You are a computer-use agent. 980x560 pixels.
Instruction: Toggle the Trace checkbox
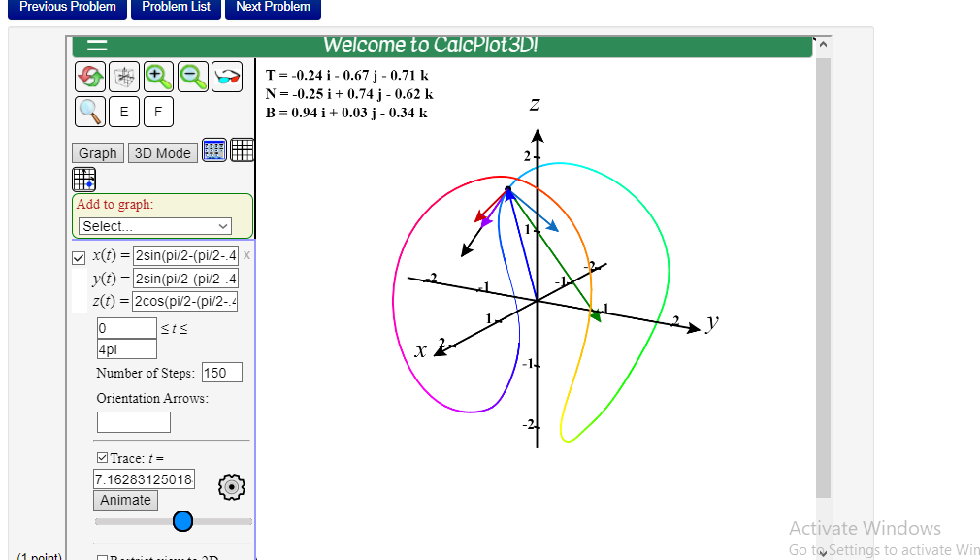[103, 458]
